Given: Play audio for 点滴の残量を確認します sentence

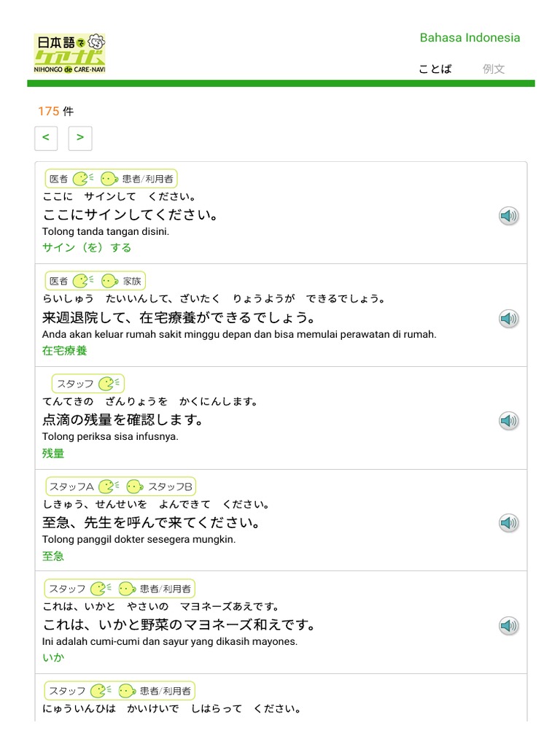Looking at the screenshot, I should (508, 420).
